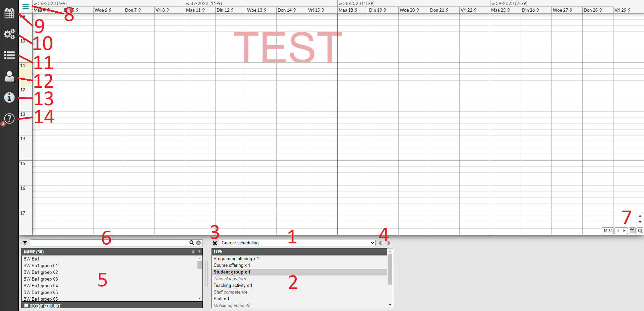This screenshot has width=644, height=311.
Task: Click the zoom magnifier in calendar corner
Action: click(x=640, y=231)
